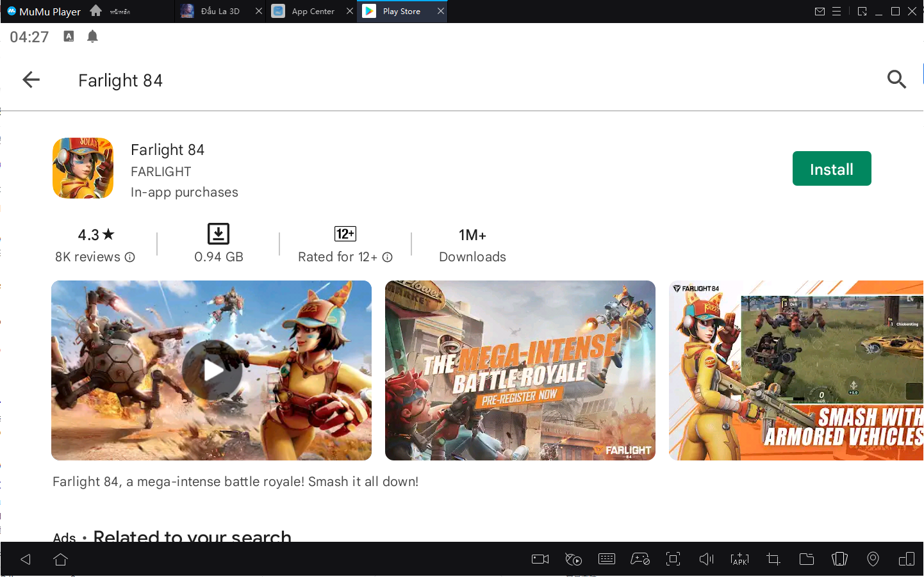Install an APK via the APK icon
This screenshot has height=577, width=924.
tap(739, 559)
